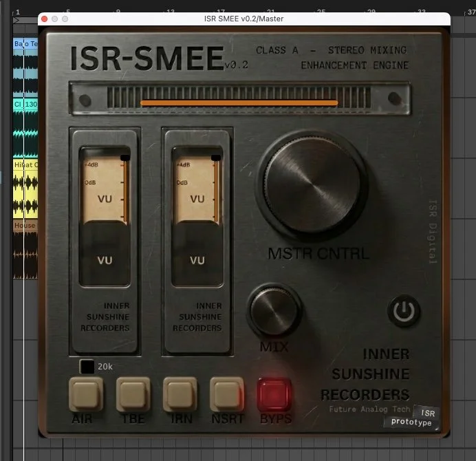Toggle the NSRT button
This screenshot has width=476, height=461.
click(227, 394)
